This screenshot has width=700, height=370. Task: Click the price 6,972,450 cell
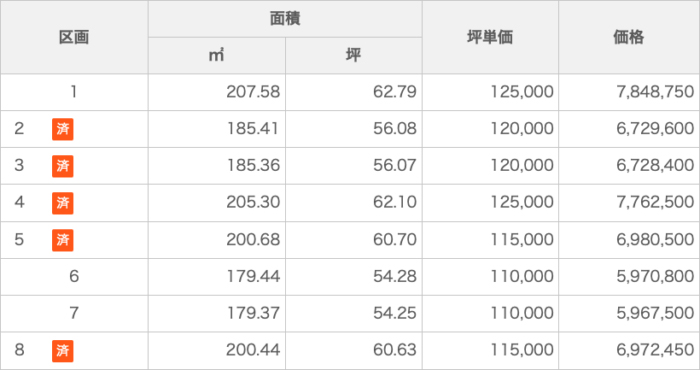(629, 350)
